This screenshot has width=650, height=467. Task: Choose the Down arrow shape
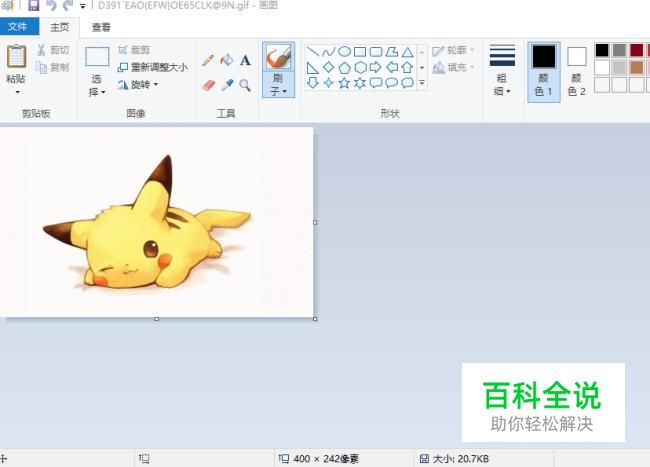point(313,83)
